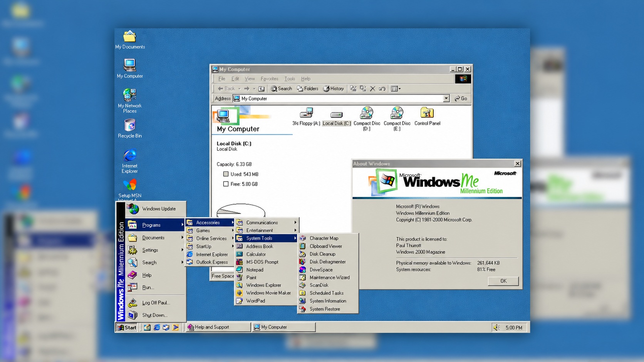The width and height of the screenshot is (644, 362).
Task: Select Compact Disc (E:) drive icon
Action: (397, 119)
